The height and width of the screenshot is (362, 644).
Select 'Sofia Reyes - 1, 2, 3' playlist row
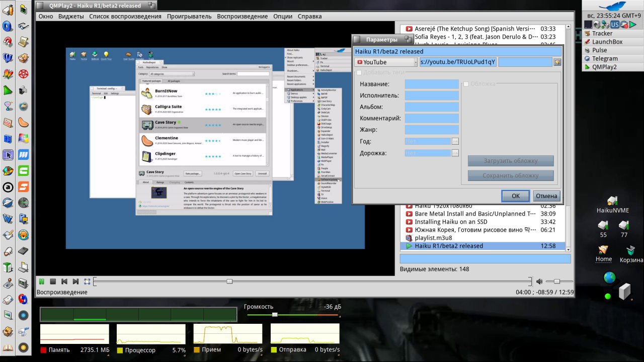482,37
